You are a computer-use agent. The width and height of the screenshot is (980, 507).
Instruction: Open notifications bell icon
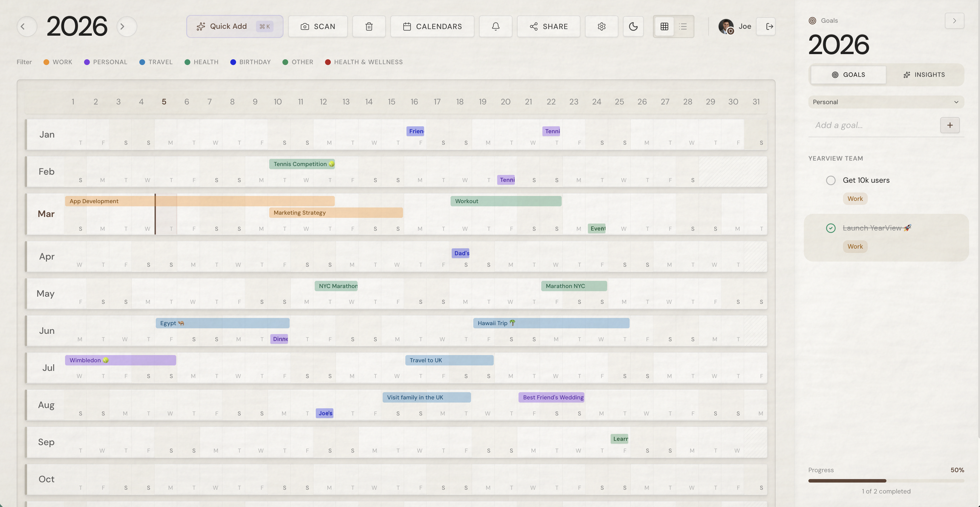click(495, 26)
